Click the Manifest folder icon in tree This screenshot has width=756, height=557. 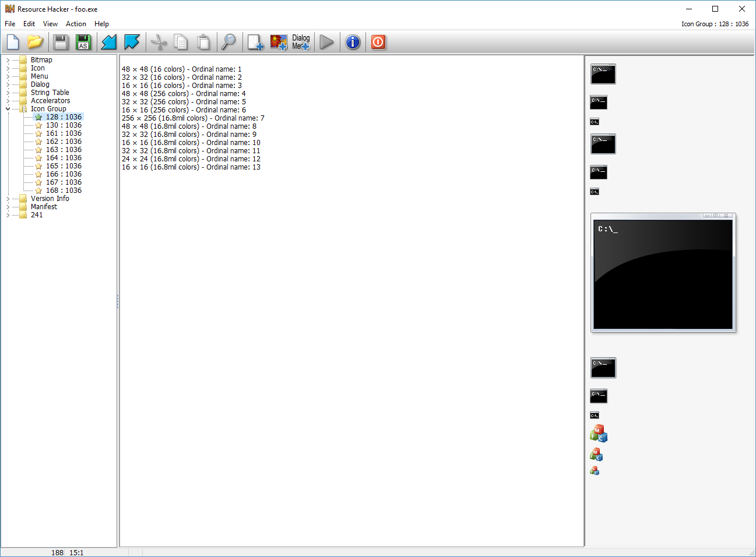pos(23,207)
